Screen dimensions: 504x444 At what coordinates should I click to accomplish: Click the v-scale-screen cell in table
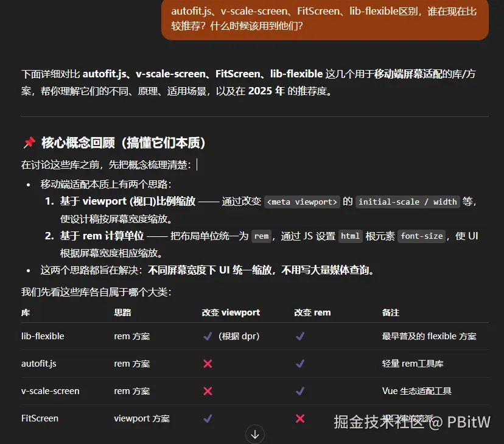[50, 391]
